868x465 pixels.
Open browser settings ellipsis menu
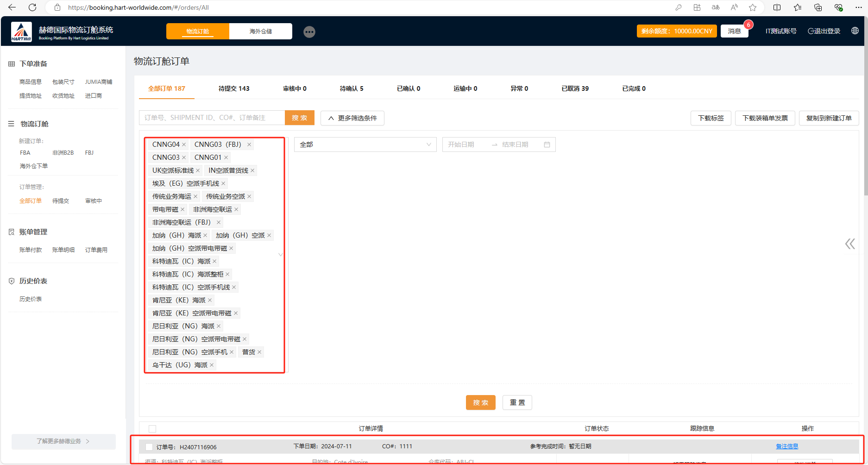click(858, 7)
